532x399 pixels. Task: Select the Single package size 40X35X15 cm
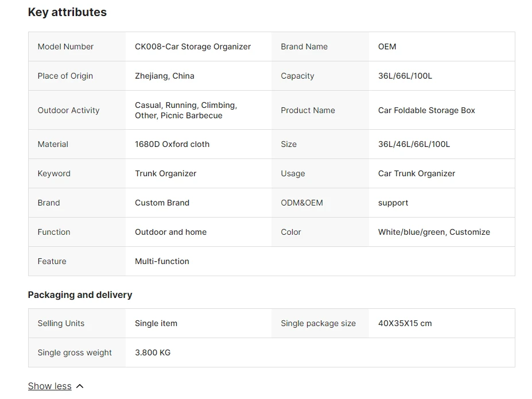(x=405, y=323)
